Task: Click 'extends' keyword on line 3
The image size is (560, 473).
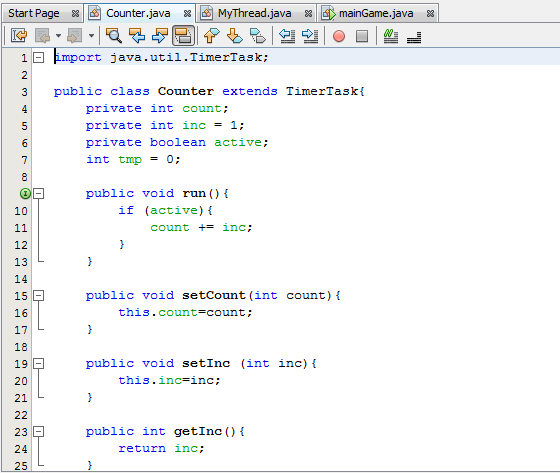Action: tap(250, 91)
